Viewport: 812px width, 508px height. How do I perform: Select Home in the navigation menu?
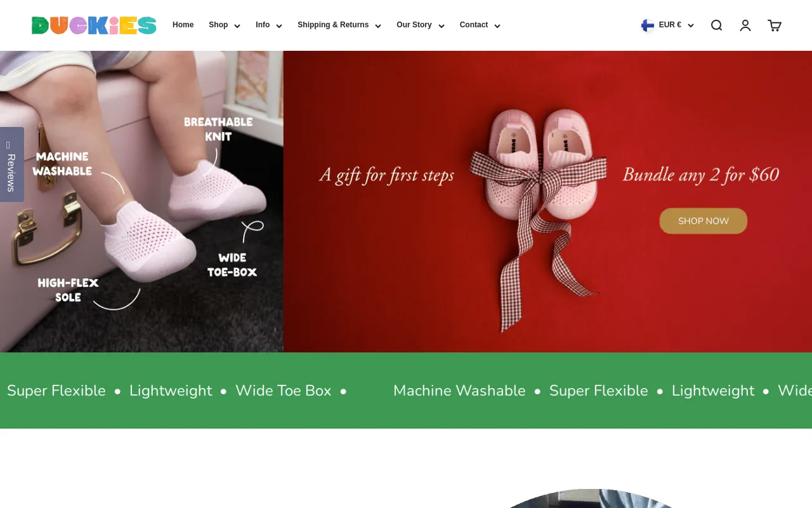pos(183,25)
